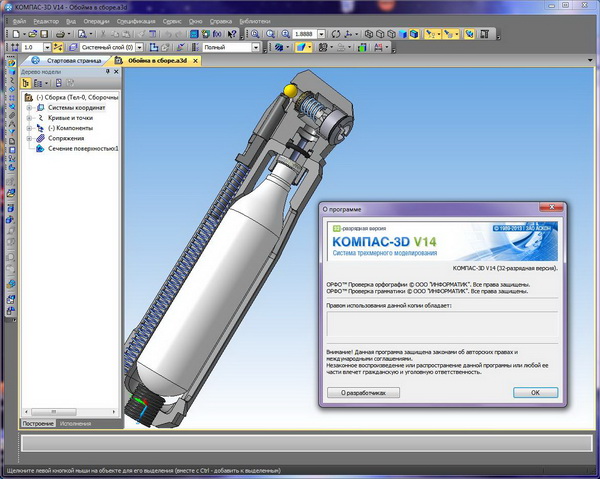
Task: Open the Библиотеки menu
Action: point(254,20)
